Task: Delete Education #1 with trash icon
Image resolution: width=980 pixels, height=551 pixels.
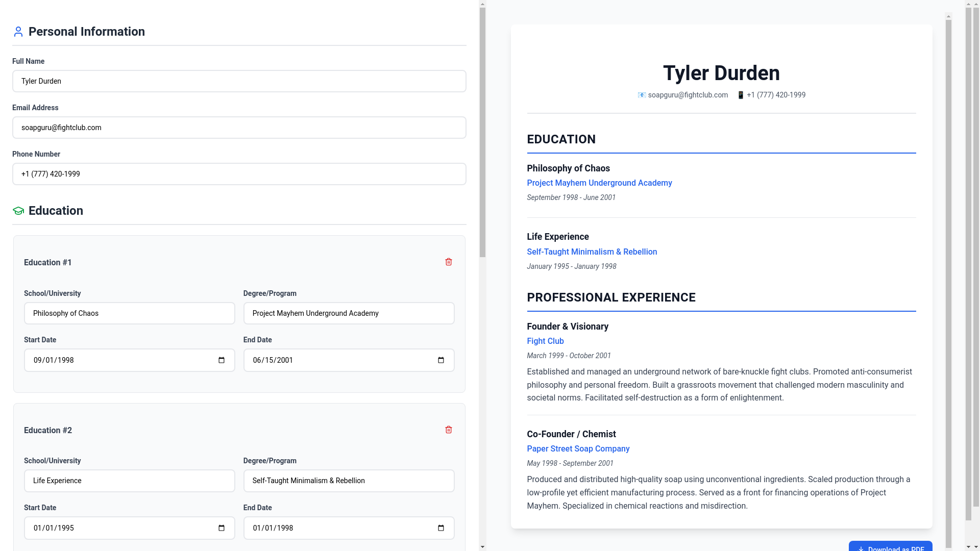Action: click(x=449, y=262)
